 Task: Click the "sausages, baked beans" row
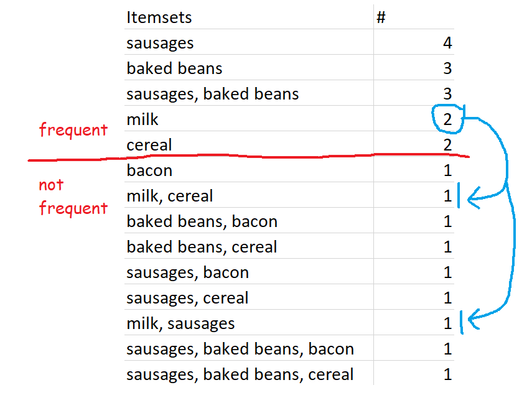pos(289,93)
